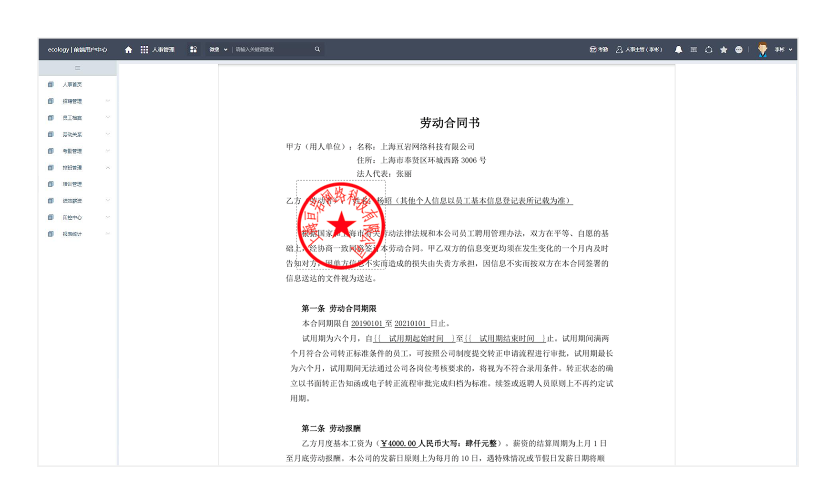The image size is (836, 504).
Task: Click the icon beside 培训管理
Action: pyautogui.click(x=51, y=184)
